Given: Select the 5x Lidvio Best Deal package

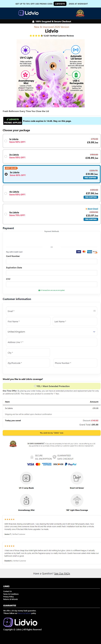Looking at the screenshot, I should [x=52, y=214].
